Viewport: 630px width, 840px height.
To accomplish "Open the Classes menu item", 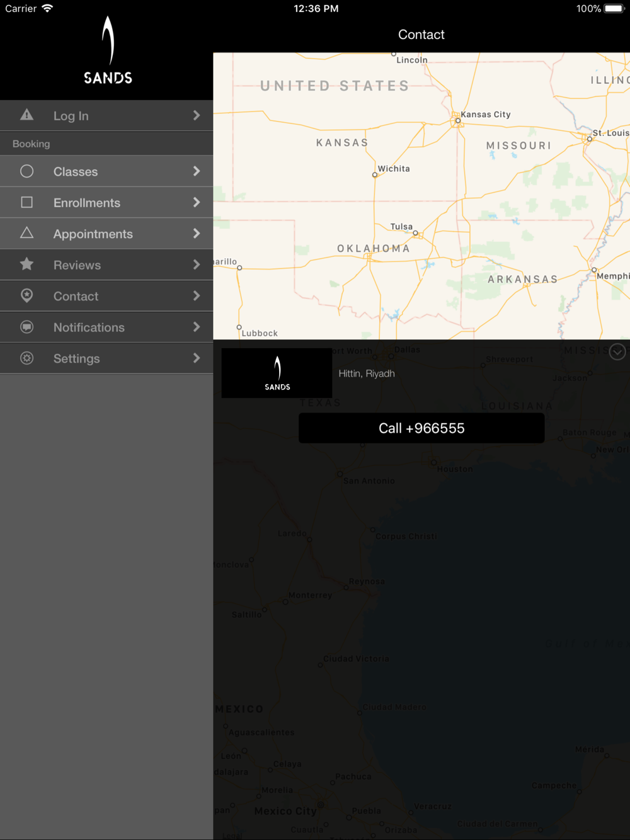I will pos(106,171).
